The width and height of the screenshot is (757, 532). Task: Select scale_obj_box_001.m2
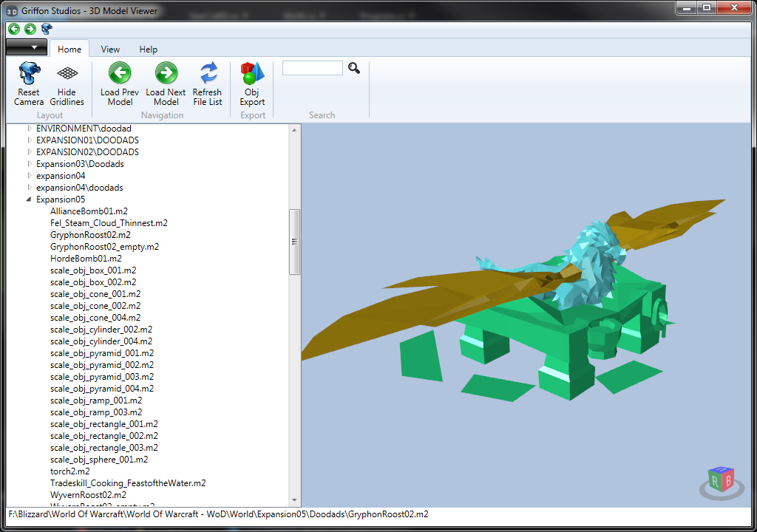pyautogui.click(x=93, y=270)
